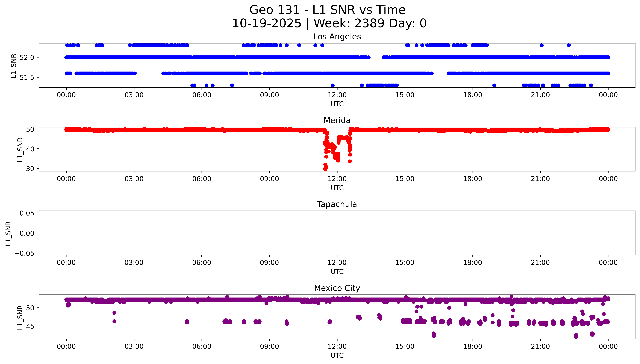Image resolution: width=640 pixels, height=364 pixels.
Task: Click the 45 y-axis tick on Mexico City plot
Action: [x=30, y=326]
